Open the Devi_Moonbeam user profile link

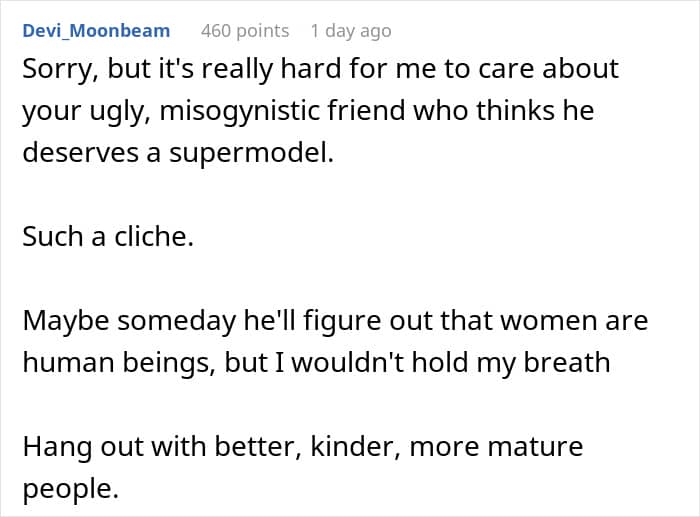click(96, 31)
